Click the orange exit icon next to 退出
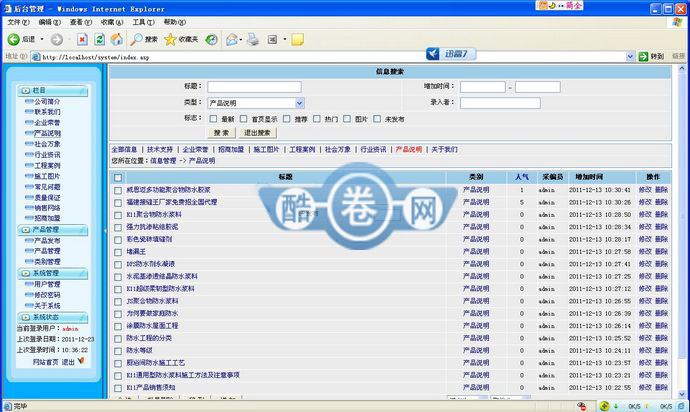This screenshot has height=412, width=690. tap(81, 361)
